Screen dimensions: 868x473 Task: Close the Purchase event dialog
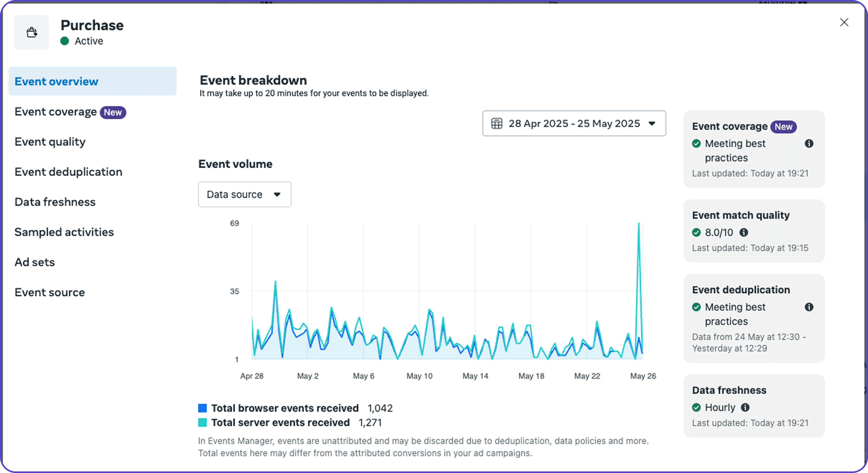point(844,23)
